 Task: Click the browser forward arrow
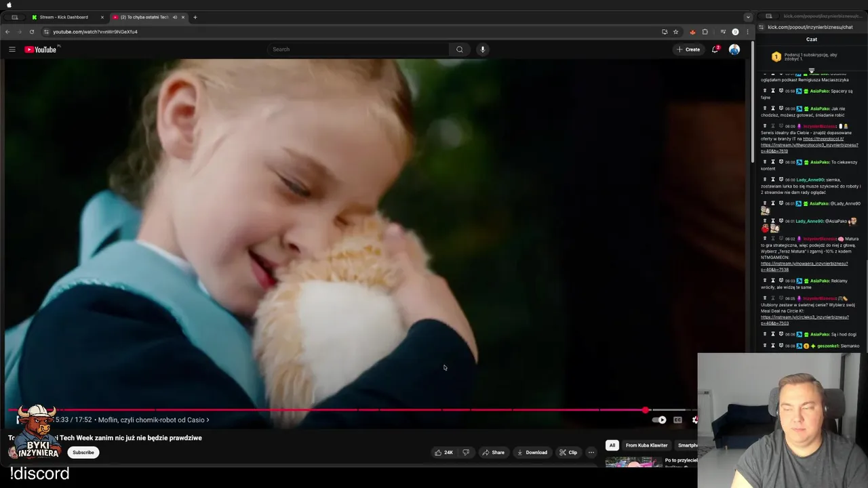pos(20,32)
